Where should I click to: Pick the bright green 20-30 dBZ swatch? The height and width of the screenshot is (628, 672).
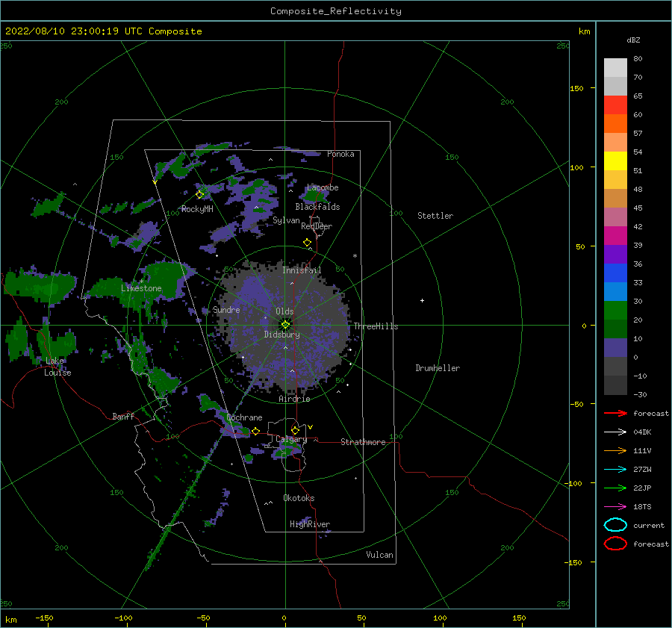tap(615, 311)
